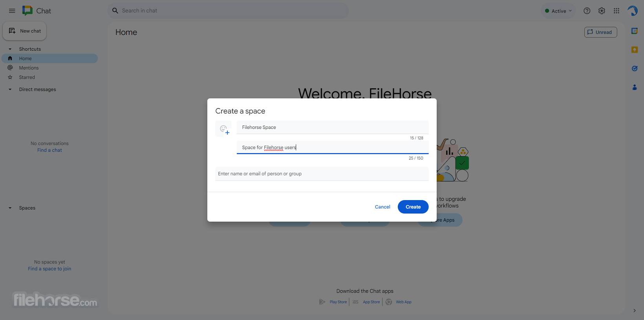Click the Search in chat box
The image size is (644, 320).
pyautogui.click(x=228, y=11)
